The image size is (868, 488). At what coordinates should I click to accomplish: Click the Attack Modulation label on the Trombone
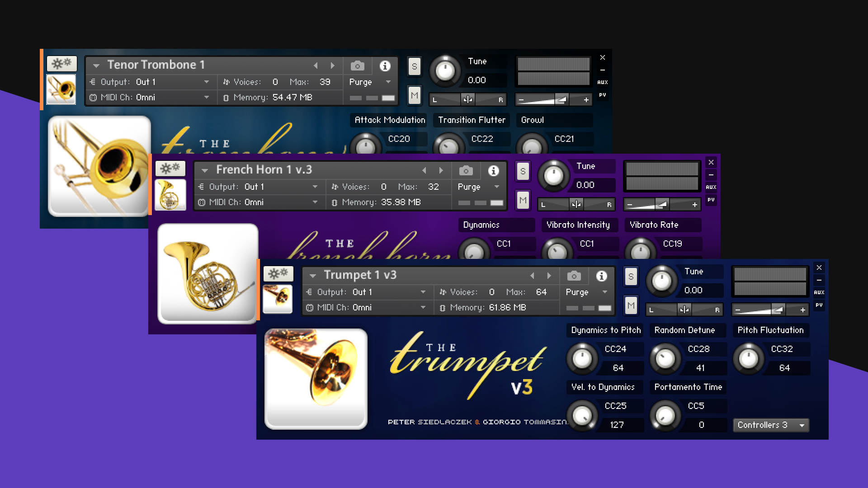(389, 120)
